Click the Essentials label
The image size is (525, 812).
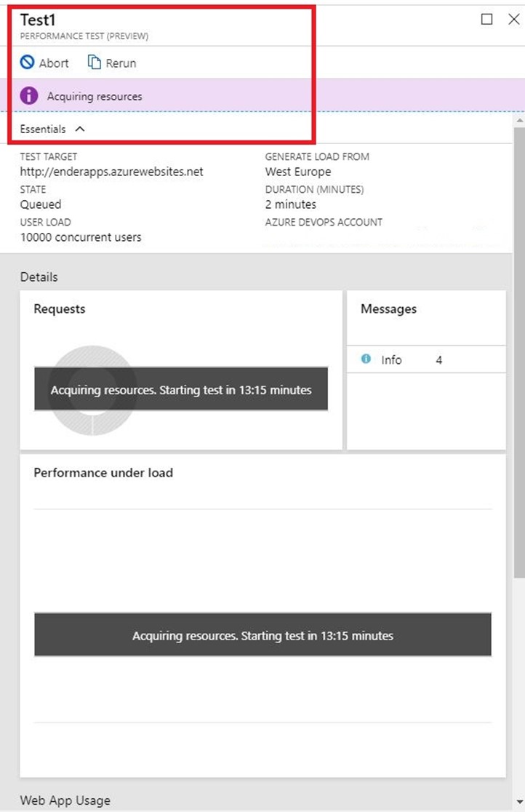pyautogui.click(x=43, y=129)
